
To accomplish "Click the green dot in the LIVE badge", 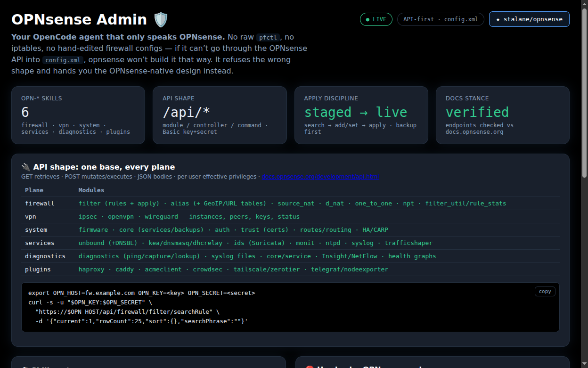I will click(x=367, y=19).
